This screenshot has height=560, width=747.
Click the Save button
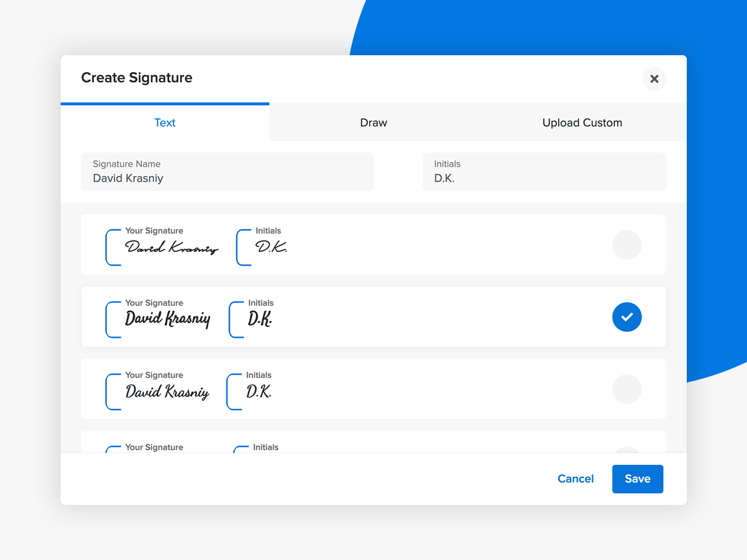coord(637,479)
